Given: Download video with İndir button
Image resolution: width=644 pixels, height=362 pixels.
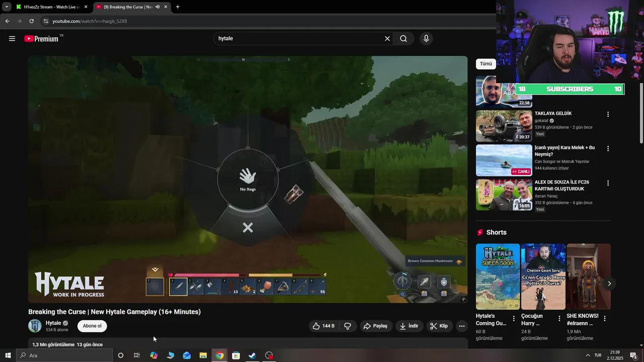Looking at the screenshot, I should point(409,326).
